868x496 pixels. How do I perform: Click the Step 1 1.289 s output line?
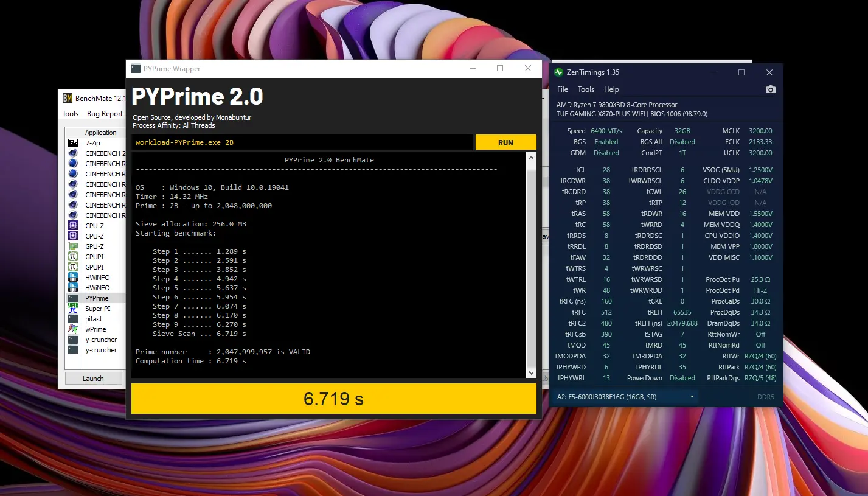click(200, 251)
